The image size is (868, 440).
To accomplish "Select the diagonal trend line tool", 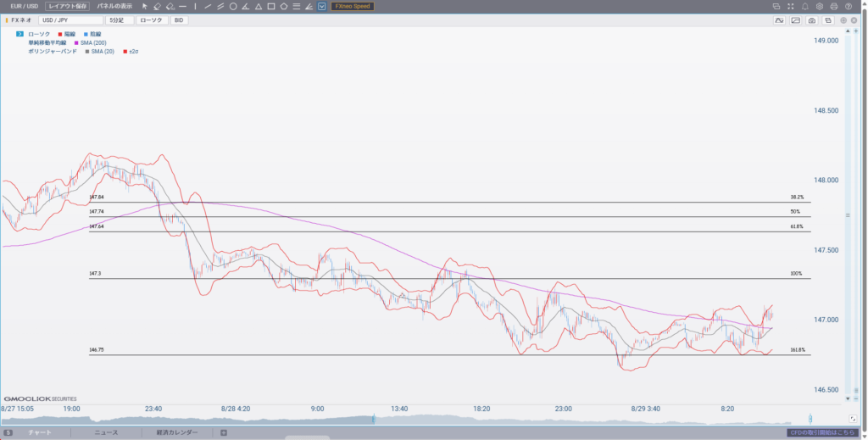I will point(209,7).
